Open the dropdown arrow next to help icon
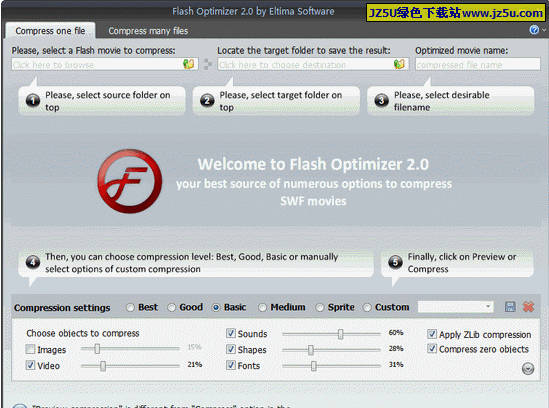The width and height of the screenshot is (549, 408). point(544,30)
